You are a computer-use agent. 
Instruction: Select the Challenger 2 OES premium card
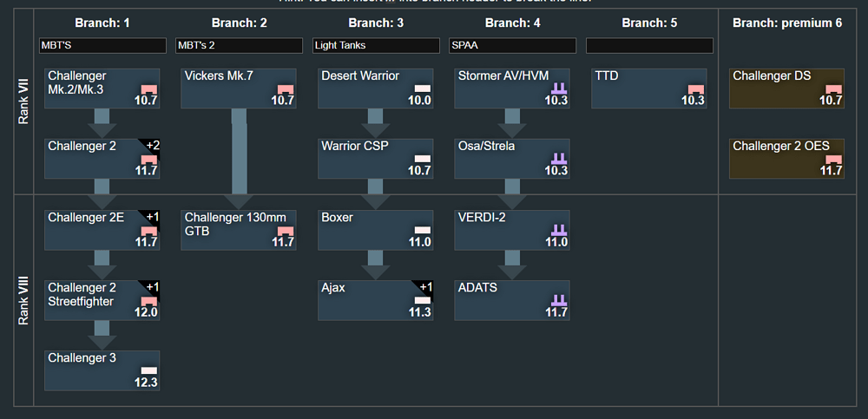[x=787, y=159]
